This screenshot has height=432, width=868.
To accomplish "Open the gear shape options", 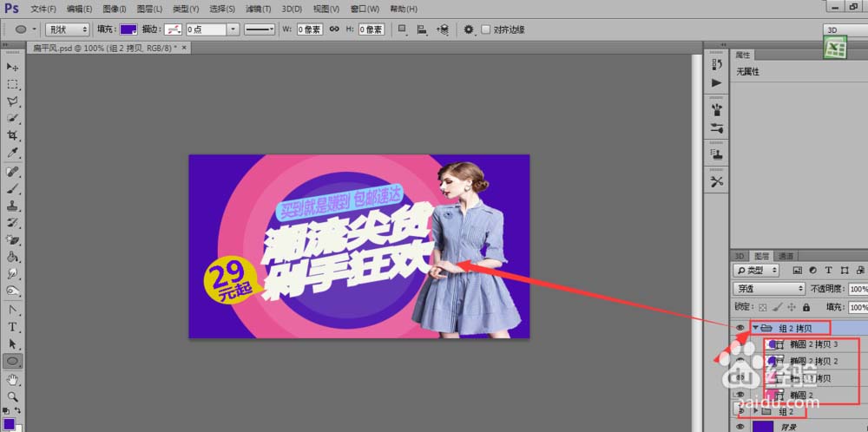I will pyautogui.click(x=470, y=29).
